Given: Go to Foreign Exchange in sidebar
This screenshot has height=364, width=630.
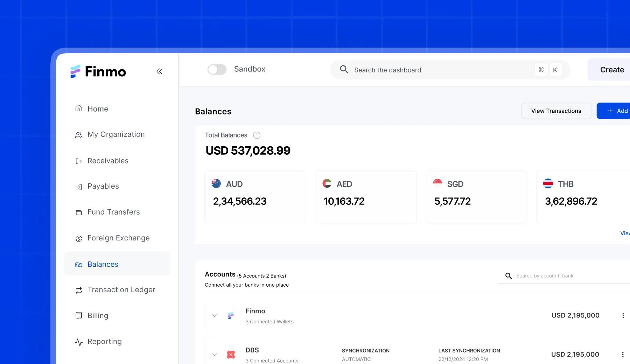Looking at the screenshot, I should 118,238.
